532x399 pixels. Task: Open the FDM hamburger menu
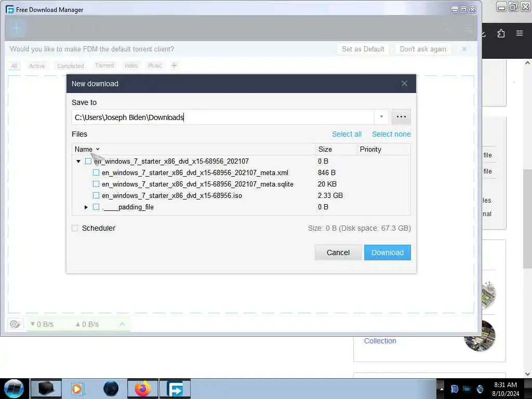pyautogui.click(x=468, y=29)
